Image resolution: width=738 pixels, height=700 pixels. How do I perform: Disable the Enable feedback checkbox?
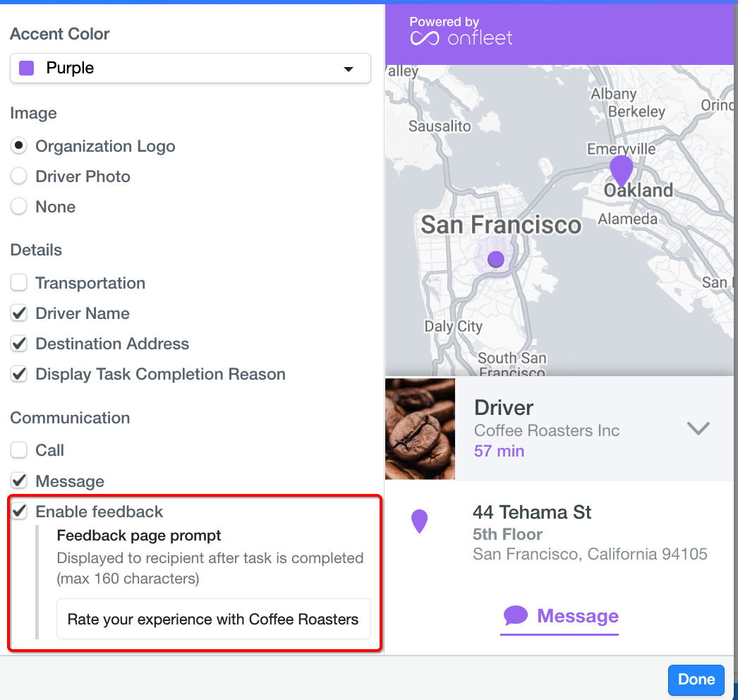[x=19, y=512]
